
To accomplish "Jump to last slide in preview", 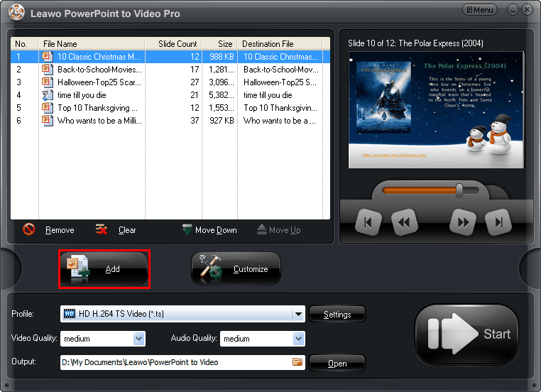I will click(498, 222).
